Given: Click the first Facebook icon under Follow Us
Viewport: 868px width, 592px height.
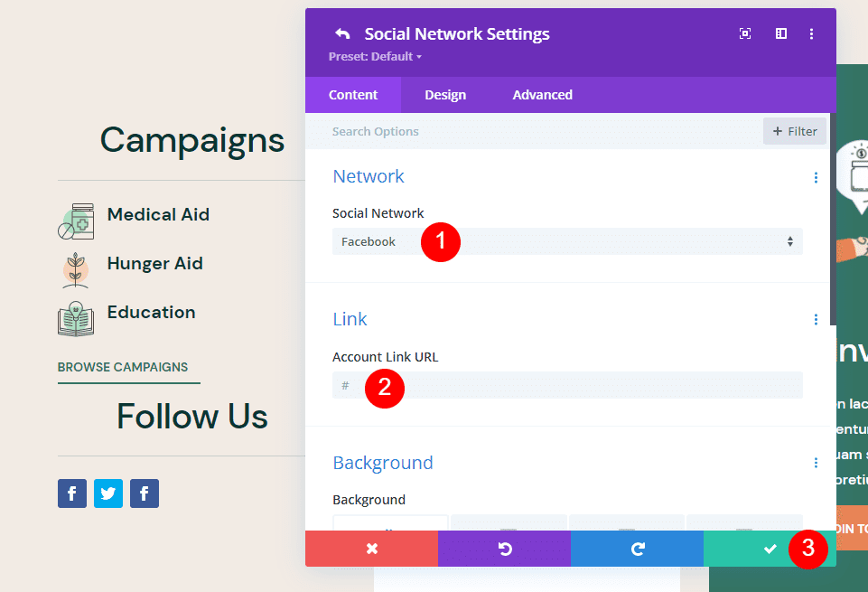Looking at the screenshot, I should 71,493.
